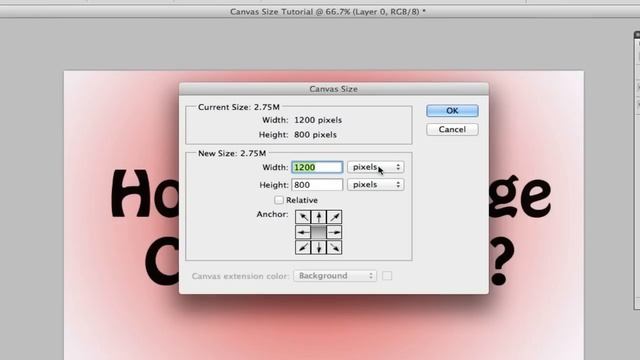Set anchor to middle-left arrow
Viewport: 640px width, 360px height.
tap(303, 232)
